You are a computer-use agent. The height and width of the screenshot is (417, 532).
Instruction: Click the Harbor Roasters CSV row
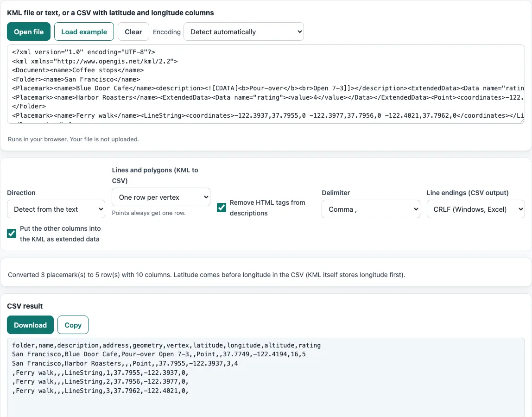tap(125, 363)
